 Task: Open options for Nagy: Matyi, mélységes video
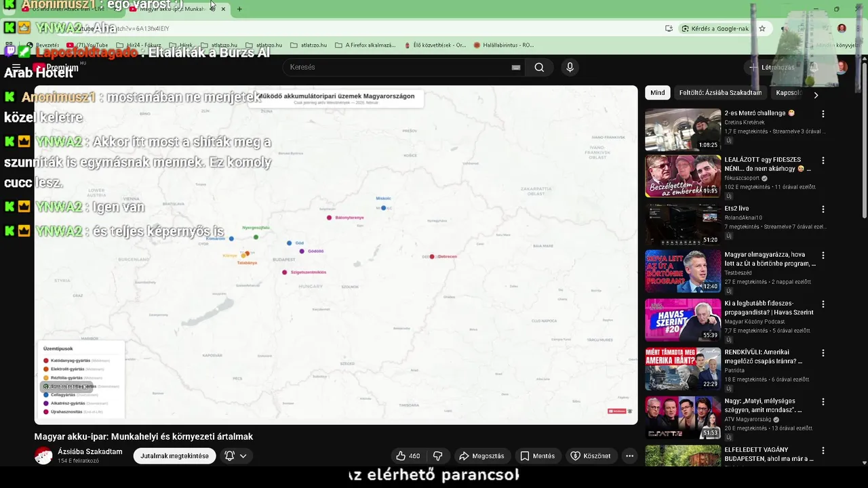coord(823,402)
